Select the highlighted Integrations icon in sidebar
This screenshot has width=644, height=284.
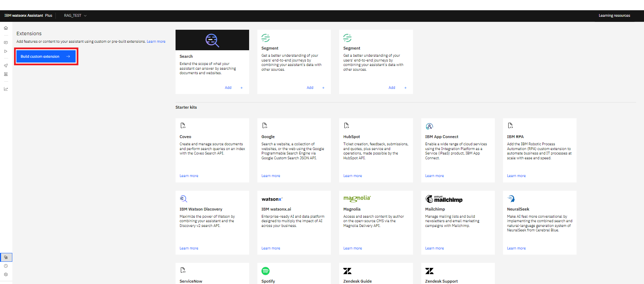(6, 257)
